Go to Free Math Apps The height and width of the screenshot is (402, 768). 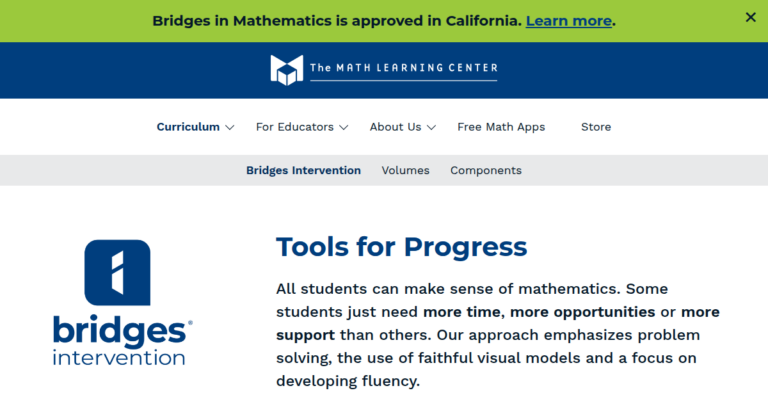tap(501, 127)
